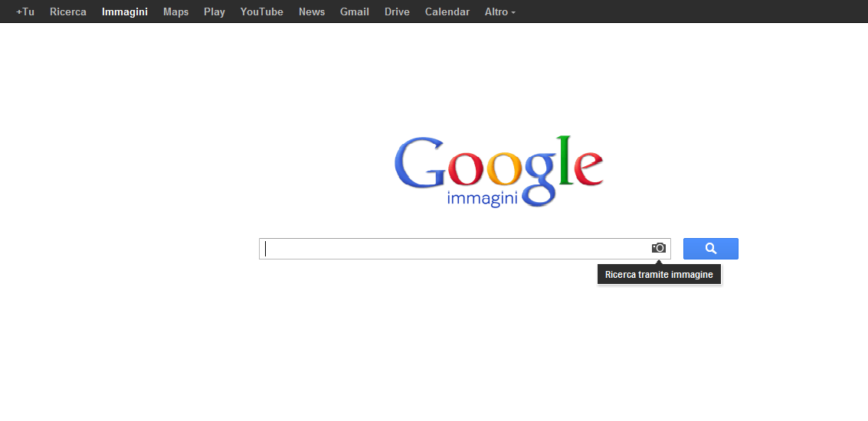Open Gmail from the navigation bar
This screenshot has height=421, width=868.
(x=355, y=11)
